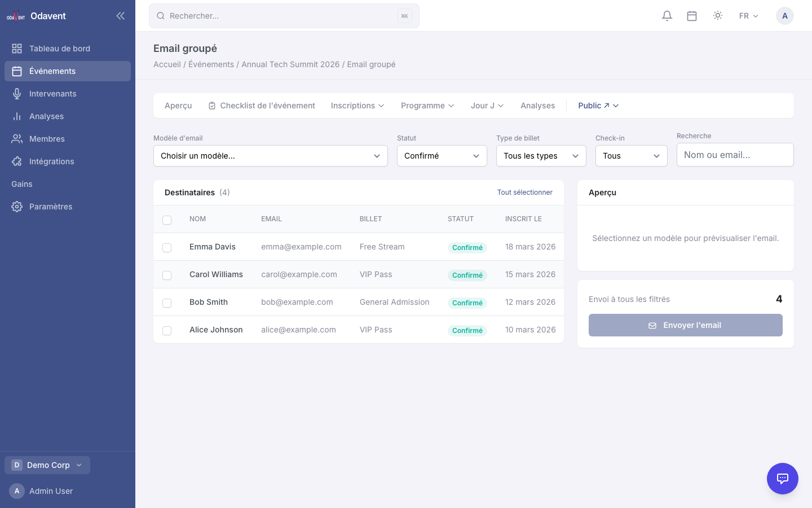
Task: Open the Check-in filter dropdown
Action: [x=632, y=156]
